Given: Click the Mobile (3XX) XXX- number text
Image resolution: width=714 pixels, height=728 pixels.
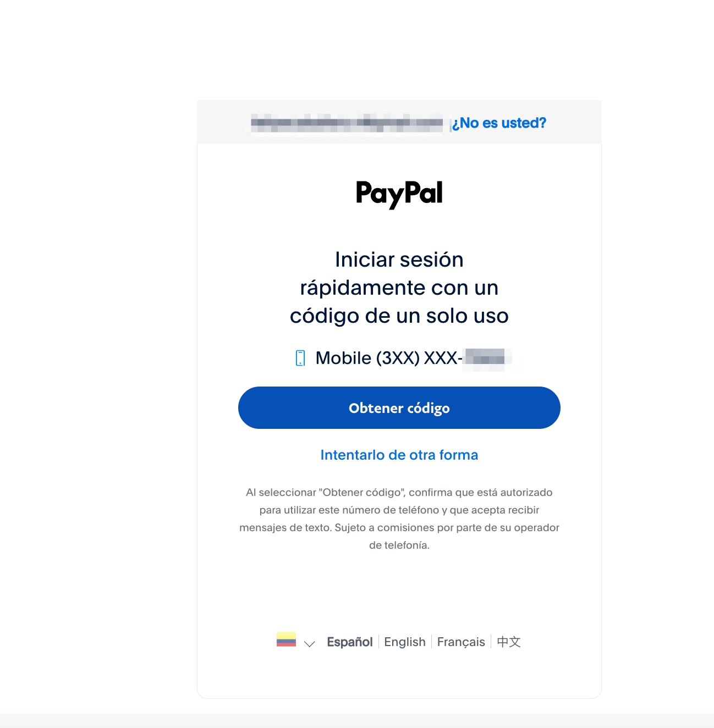Looking at the screenshot, I should [389, 358].
